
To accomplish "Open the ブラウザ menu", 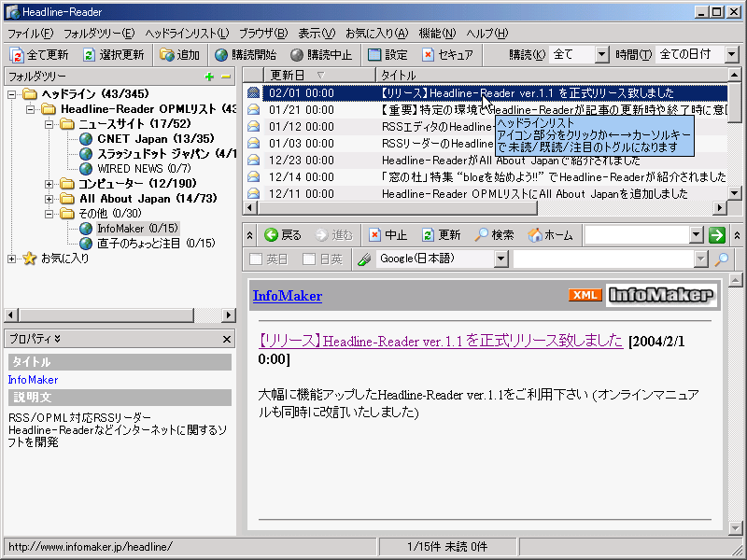I will (x=263, y=34).
